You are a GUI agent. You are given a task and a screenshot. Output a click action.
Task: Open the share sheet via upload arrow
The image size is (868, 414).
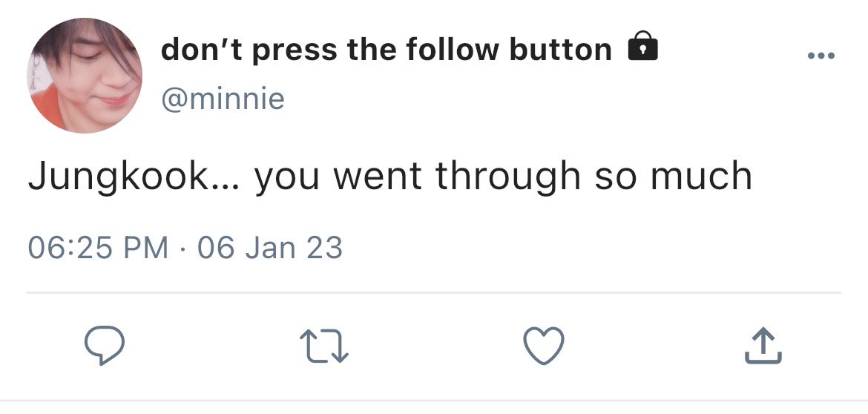pos(763,346)
